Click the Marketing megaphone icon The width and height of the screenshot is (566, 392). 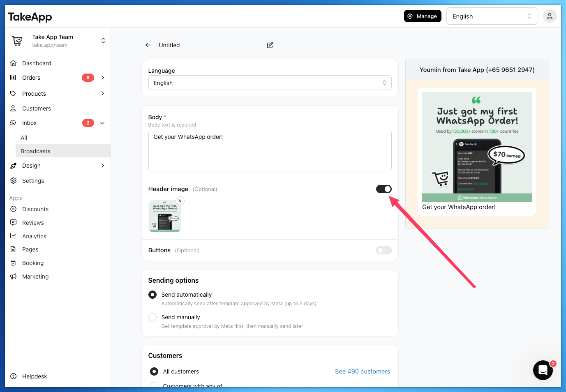13,277
